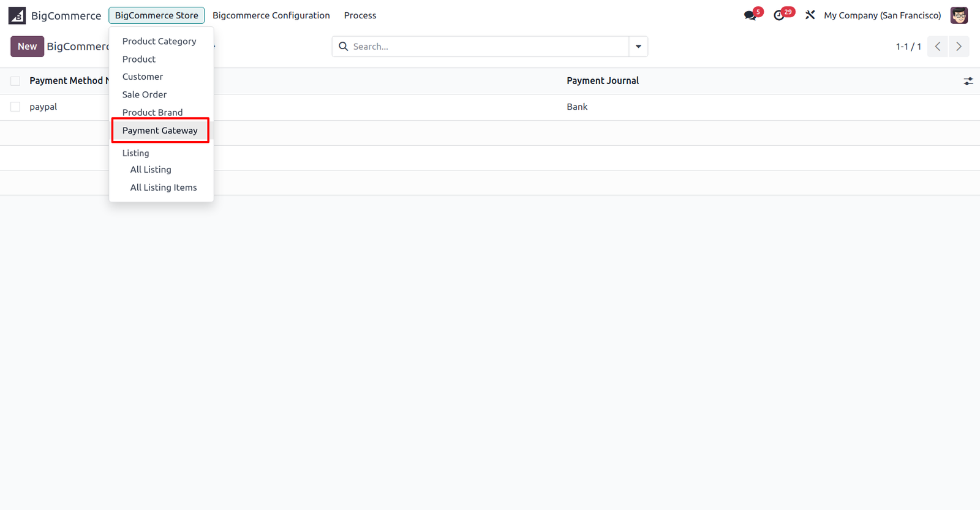Open column settings adjust icon
Viewport: 980px width, 510px height.
[968, 81]
